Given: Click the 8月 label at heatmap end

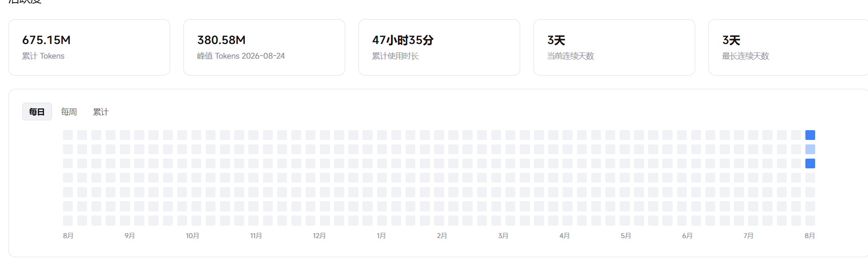Looking at the screenshot, I should [810, 235].
